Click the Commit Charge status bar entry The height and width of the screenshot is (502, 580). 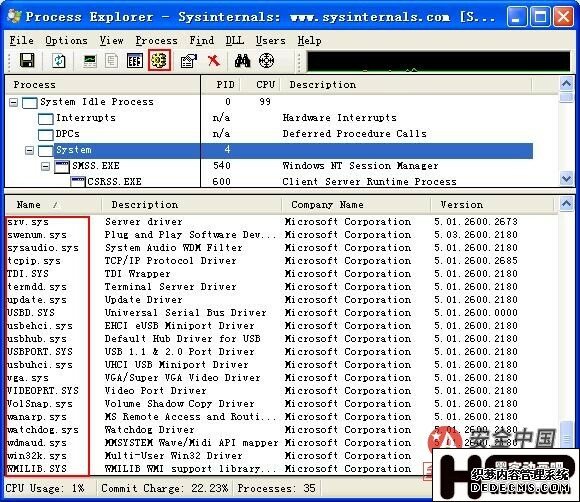point(165,488)
